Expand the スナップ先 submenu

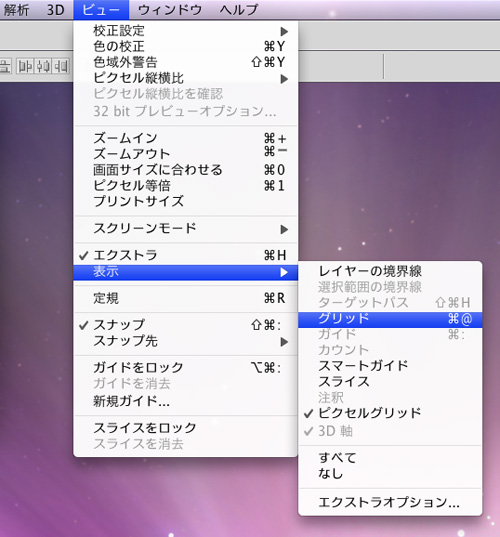185,341
